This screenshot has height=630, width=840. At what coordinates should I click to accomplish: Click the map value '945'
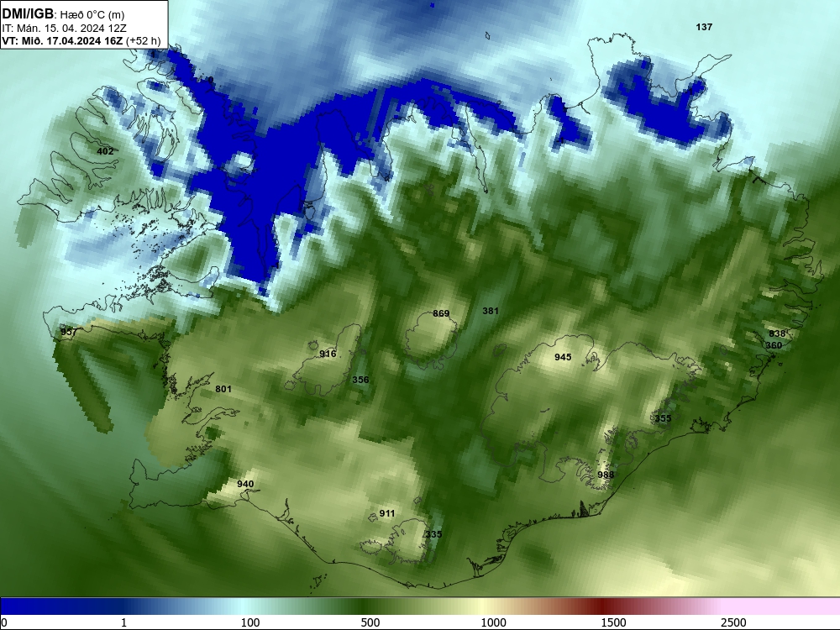coord(563,357)
